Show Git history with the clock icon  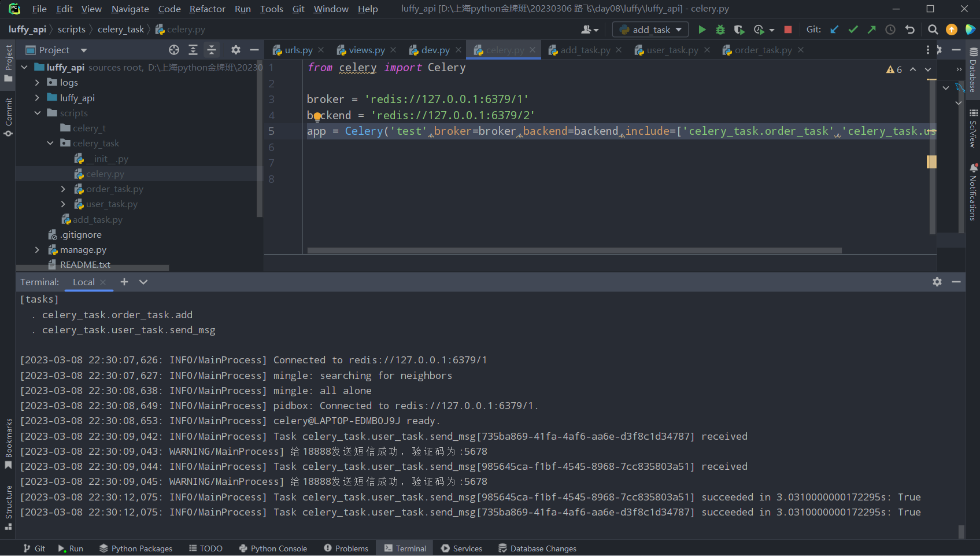890,30
